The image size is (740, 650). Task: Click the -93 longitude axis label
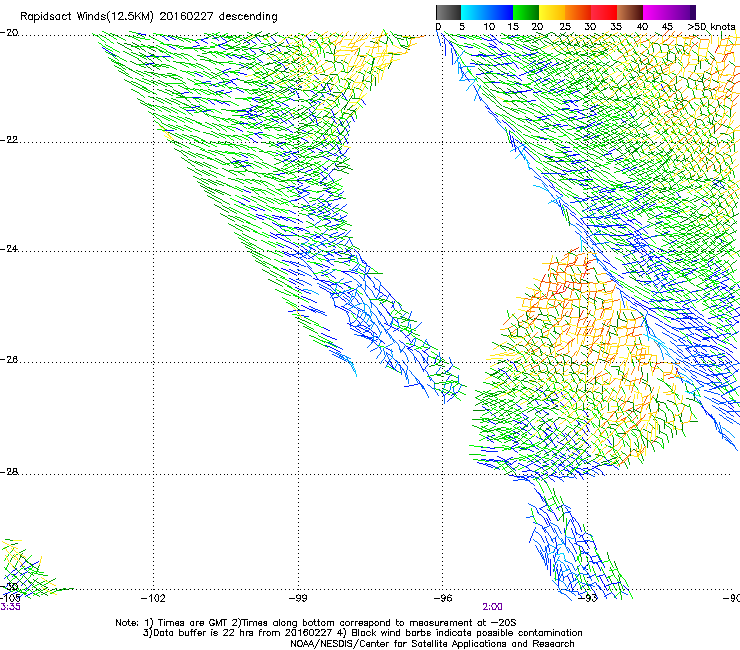(588, 599)
